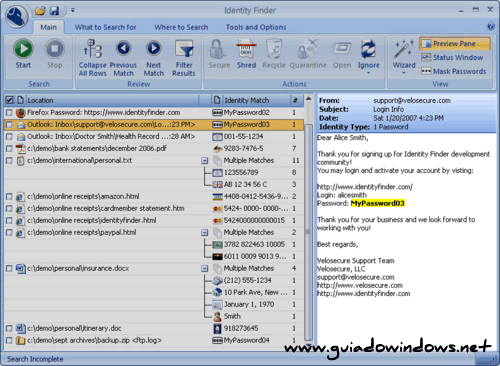The image size is (500, 366).
Task: Collapse personal.txt Multiple Matches node
Action: (205, 161)
